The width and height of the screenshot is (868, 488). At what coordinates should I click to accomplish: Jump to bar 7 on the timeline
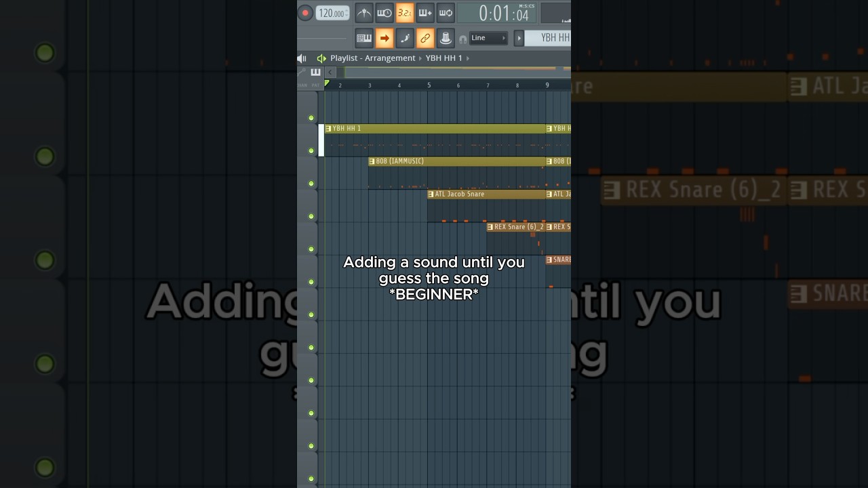tap(488, 85)
